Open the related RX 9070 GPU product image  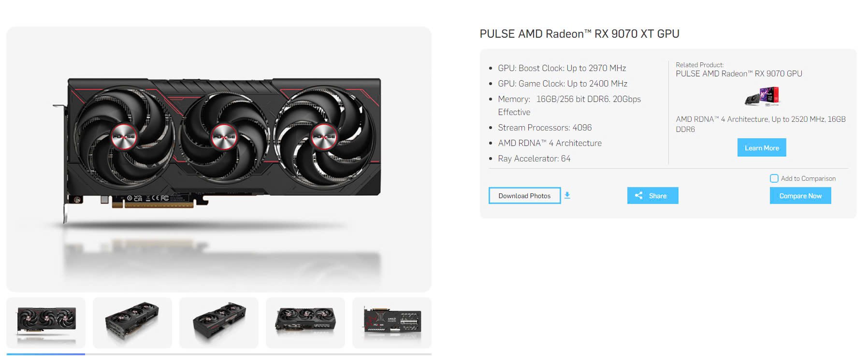[762, 96]
